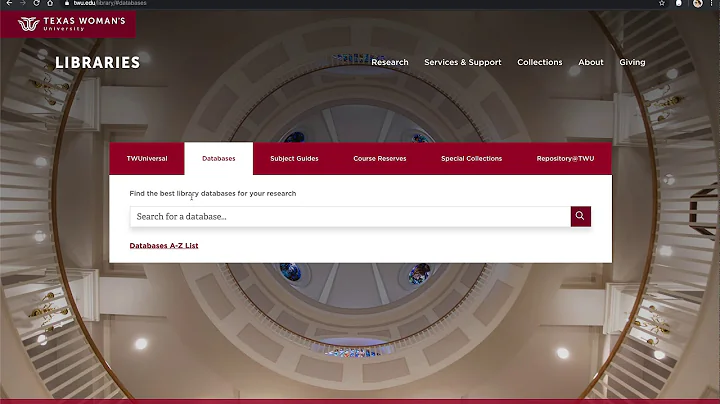Open the About menu
Image resolution: width=720 pixels, height=404 pixels.
pyautogui.click(x=591, y=62)
